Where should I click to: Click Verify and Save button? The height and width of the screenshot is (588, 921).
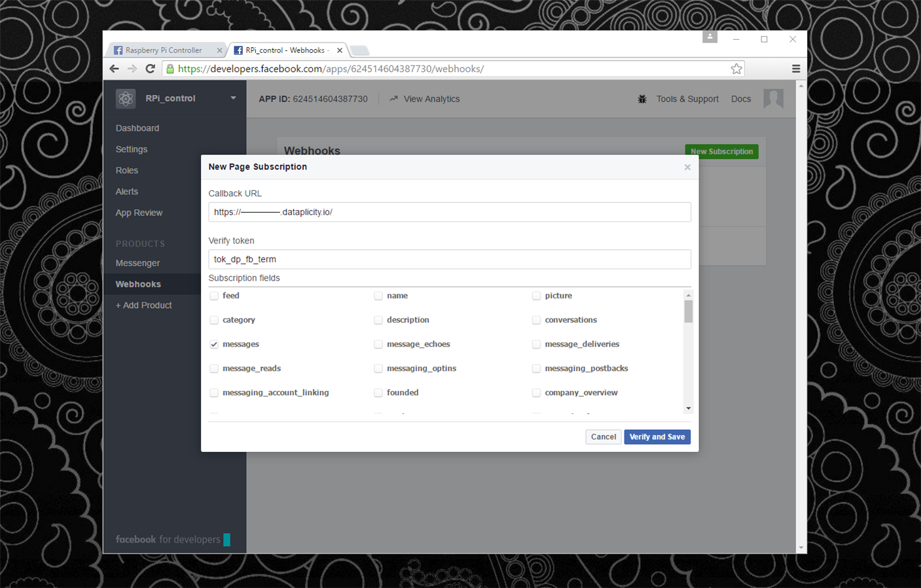[657, 437]
